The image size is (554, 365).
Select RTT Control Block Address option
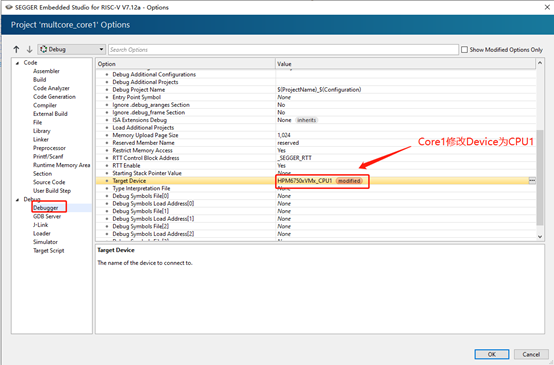pyautogui.click(x=146, y=158)
